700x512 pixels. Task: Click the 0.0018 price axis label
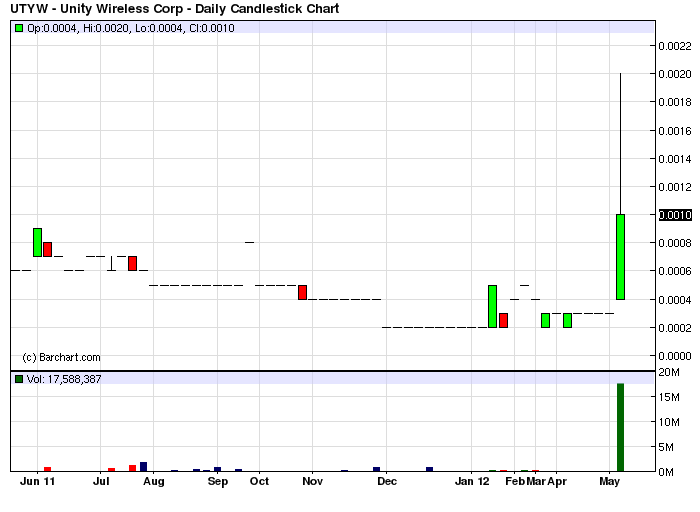[675, 102]
